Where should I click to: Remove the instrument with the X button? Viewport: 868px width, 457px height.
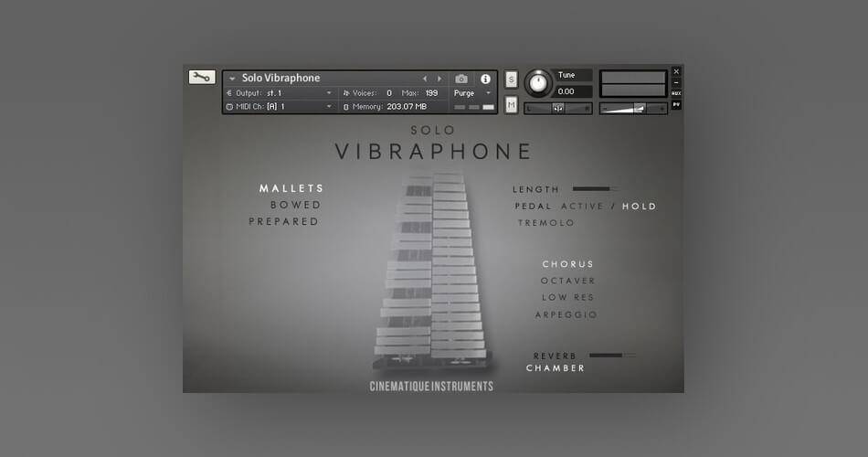pos(676,71)
